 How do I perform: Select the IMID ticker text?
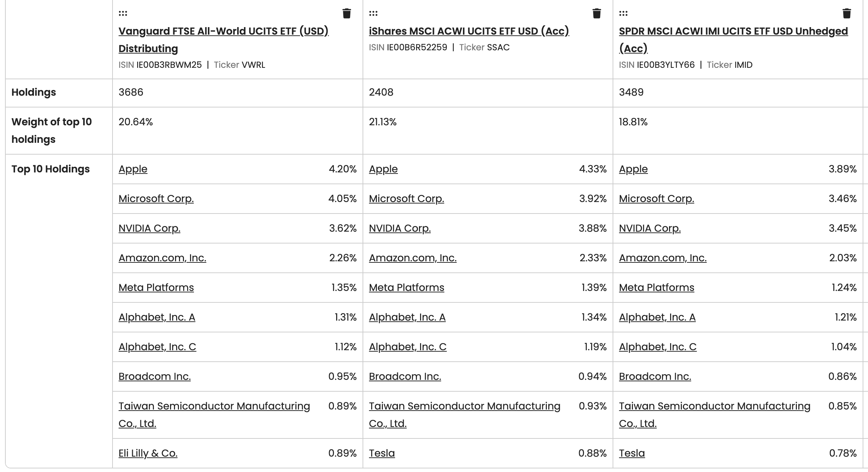[743, 65]
